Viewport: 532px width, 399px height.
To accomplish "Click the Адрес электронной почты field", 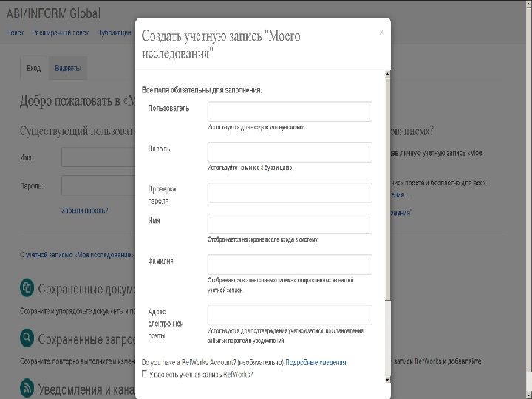I will point(290,316).
